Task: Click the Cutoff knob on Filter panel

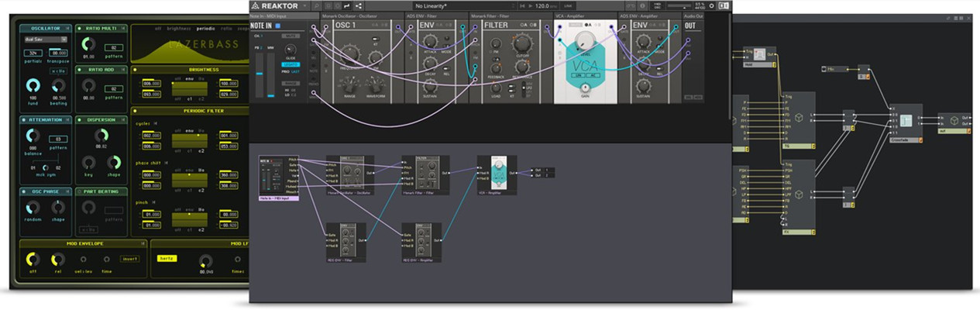Action: coord(521,44)
